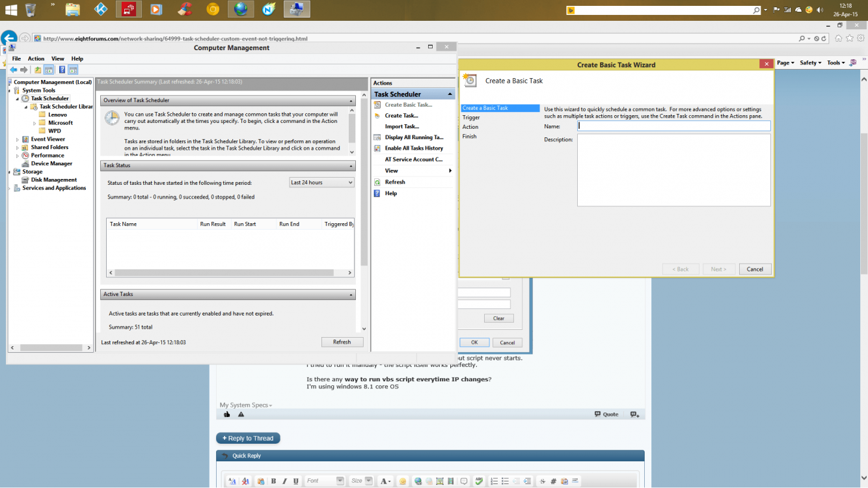The width and height of the screenshot is (868, 488).
Task: Click Import Task... in Actions pane
Action: [402, 126]
